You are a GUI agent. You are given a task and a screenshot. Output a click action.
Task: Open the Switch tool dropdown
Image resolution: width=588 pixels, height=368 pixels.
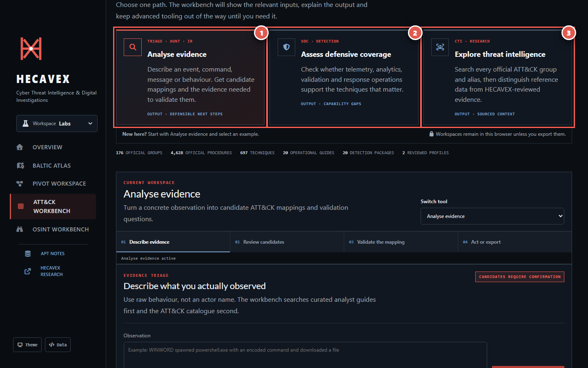[492, 216]
